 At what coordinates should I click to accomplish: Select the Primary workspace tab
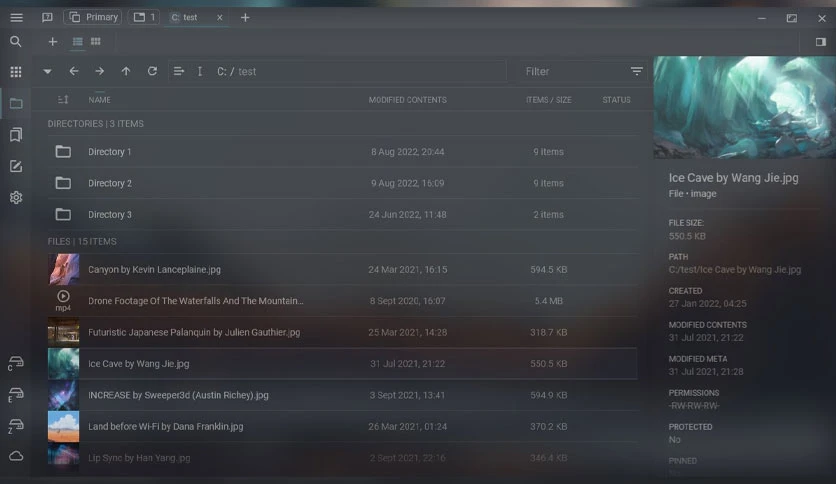click(x=93, y=18)
